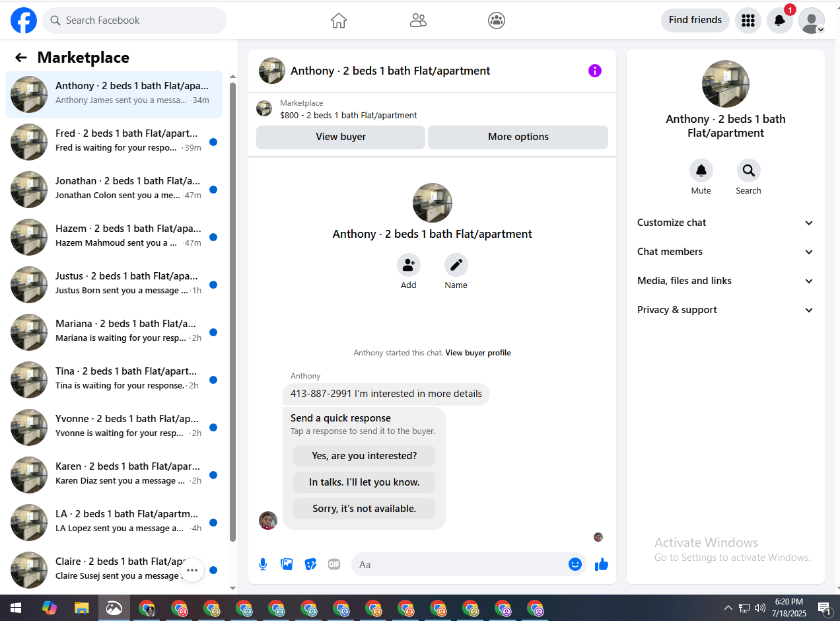Send quick response In talks. I'll let you know.
This screenshot has width=840, height=621.
(x=365, y=482)
